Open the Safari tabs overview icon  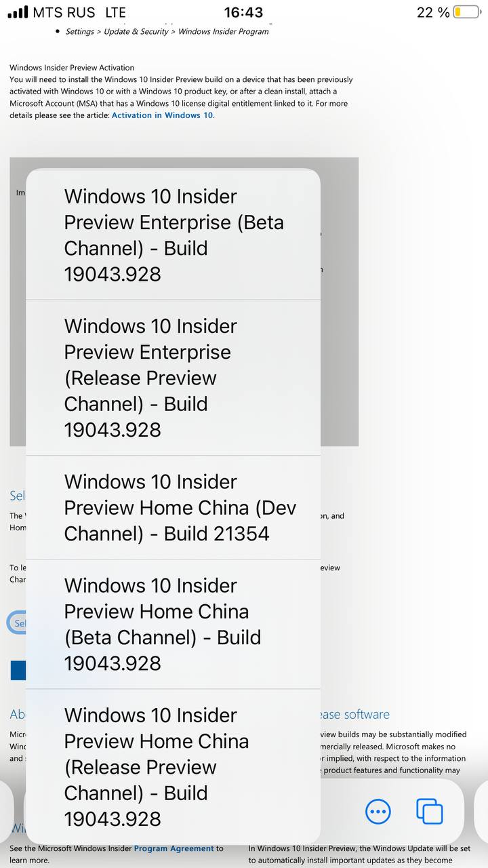click(430, 811)
